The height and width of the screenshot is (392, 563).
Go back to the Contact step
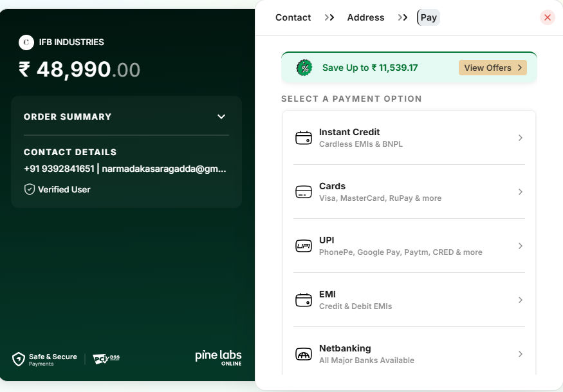[x=293, y=17]
